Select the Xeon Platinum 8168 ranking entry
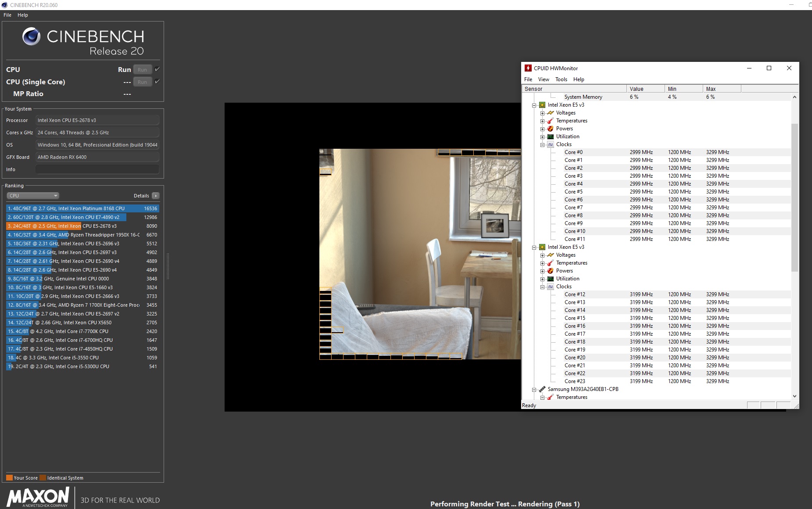Image resolution: width=812 pixels, height=509 pixels. click(82, 208)
